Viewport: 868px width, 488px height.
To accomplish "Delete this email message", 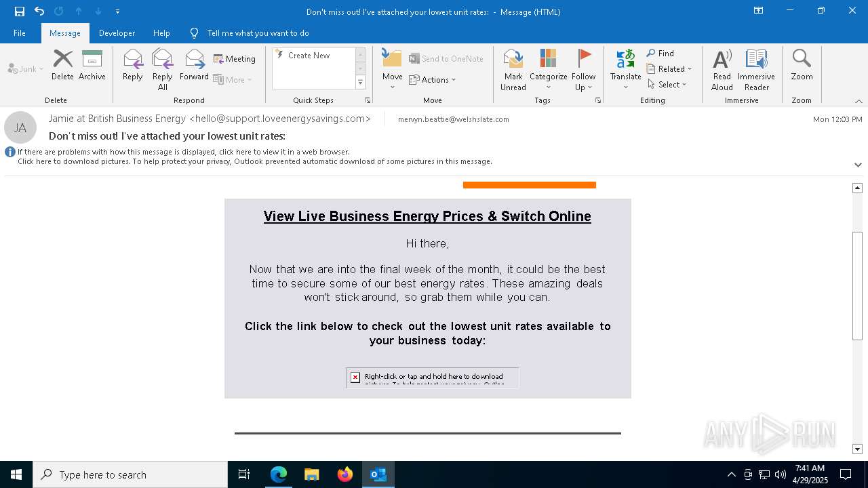I will pos(62,65).
